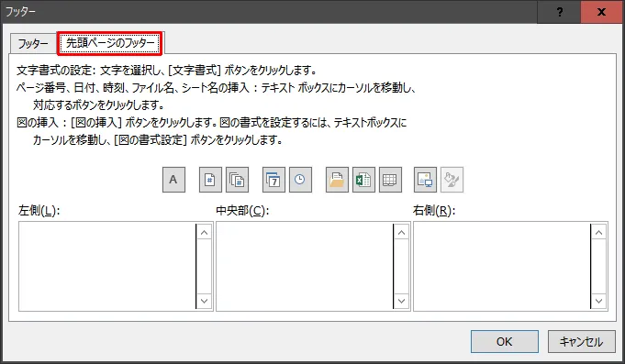Insert time clock icon

tap(300, 180)
